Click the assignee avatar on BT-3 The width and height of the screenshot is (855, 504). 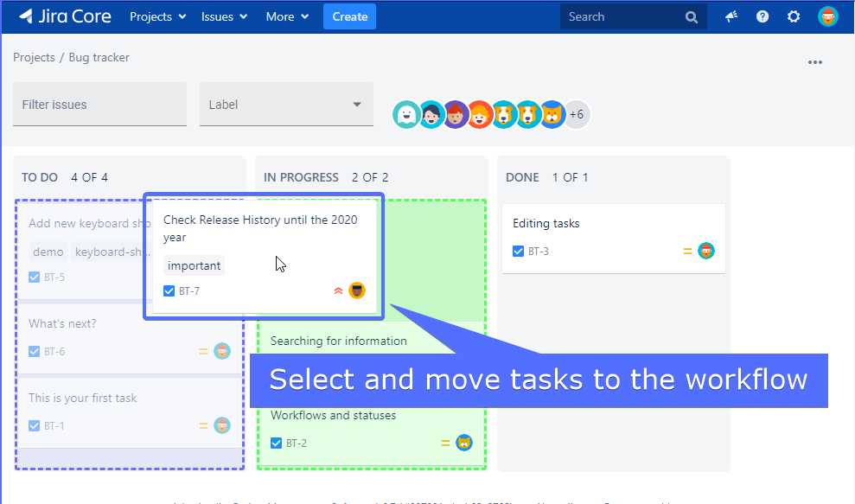(x=706, y=251)
